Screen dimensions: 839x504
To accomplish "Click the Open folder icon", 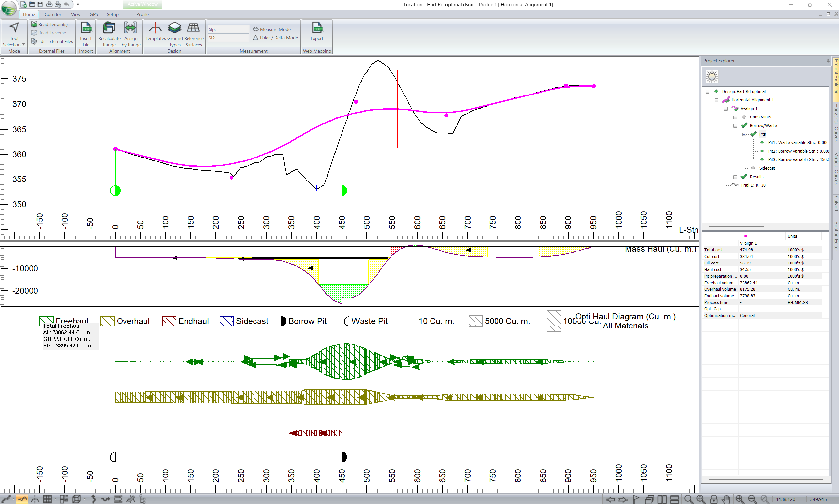I will (32, 4).
